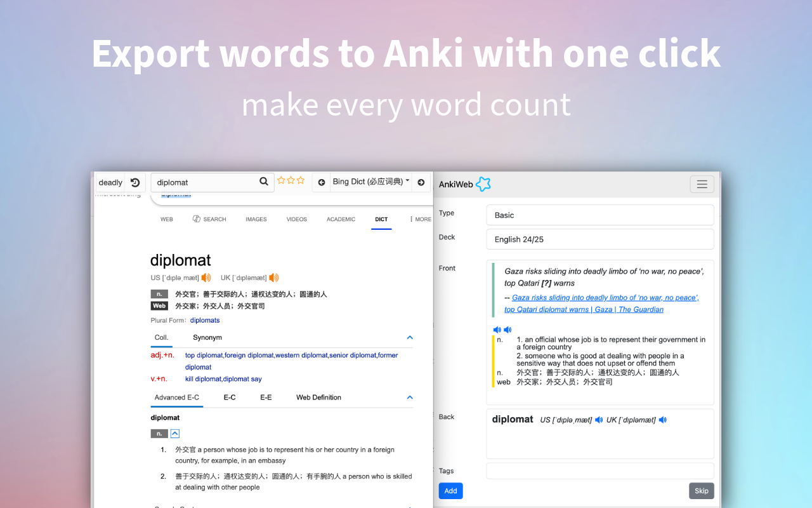Click the empty Tags input field
The width and height of the screenshot is (812, 508).
coord(599,471)
